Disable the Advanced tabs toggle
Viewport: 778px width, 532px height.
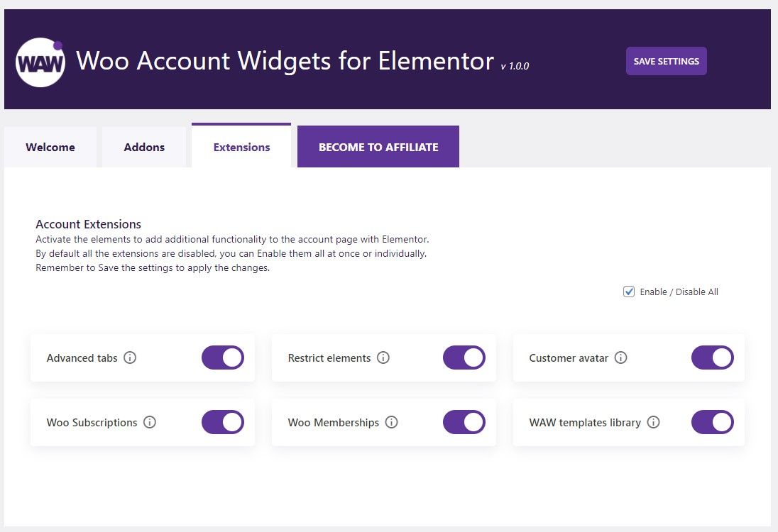pyautogui.click(x=223, y=358)
